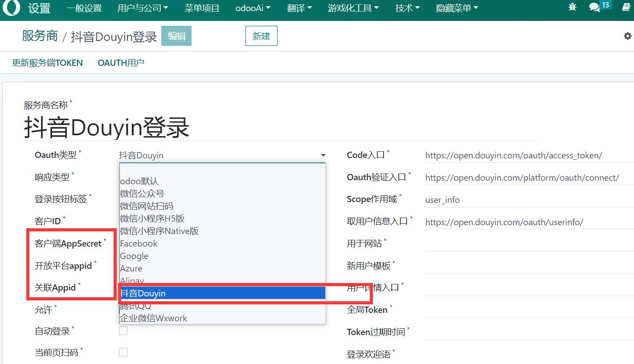Open the debug bug icon

(x=573, y=7)
